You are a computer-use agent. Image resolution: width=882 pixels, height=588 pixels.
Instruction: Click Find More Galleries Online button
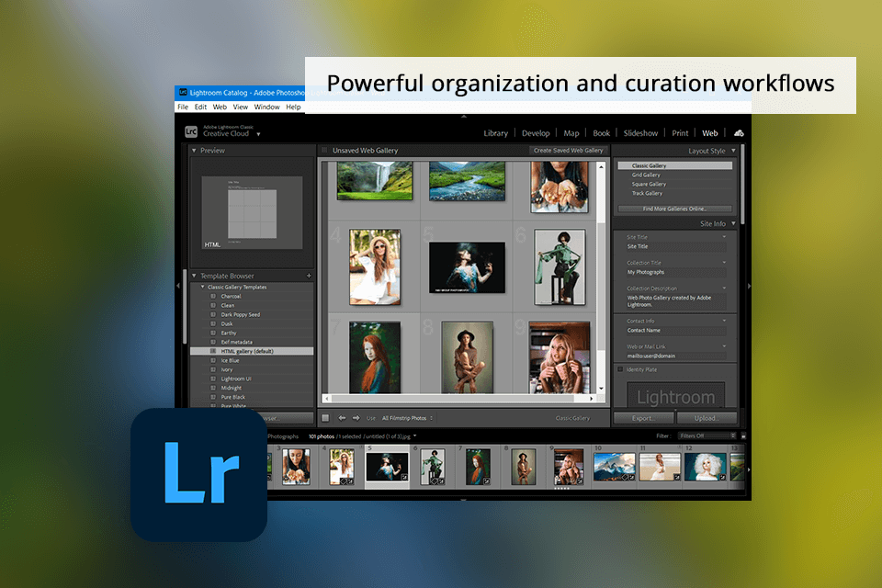[674, 209]
